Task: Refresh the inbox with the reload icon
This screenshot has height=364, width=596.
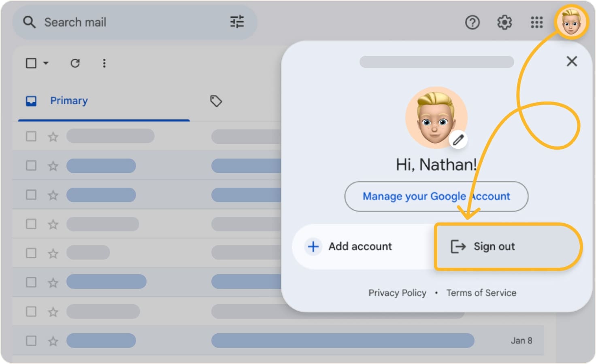Action: pyautogui.click(x=75, y=63)
